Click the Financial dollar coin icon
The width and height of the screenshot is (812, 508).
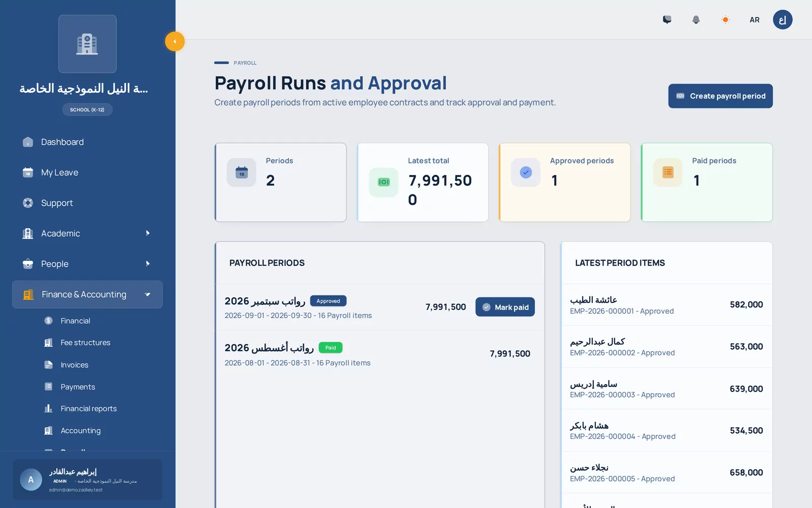(49, 321)
